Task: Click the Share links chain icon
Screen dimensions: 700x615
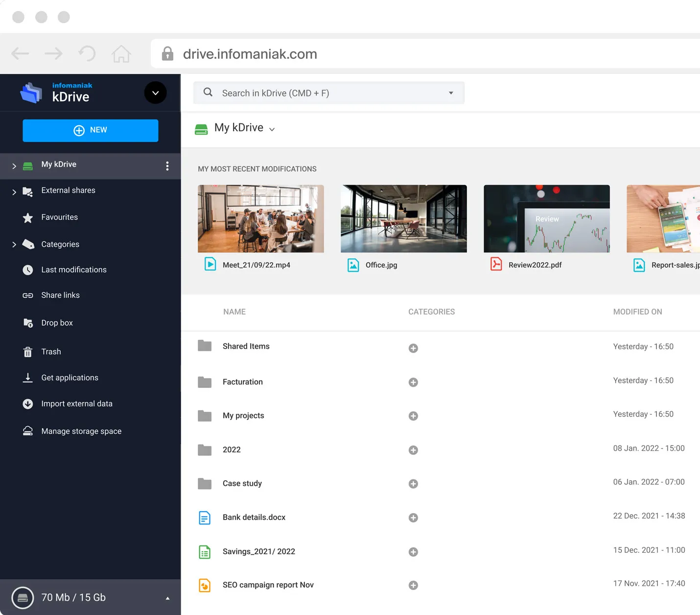Action: point(28,295)
